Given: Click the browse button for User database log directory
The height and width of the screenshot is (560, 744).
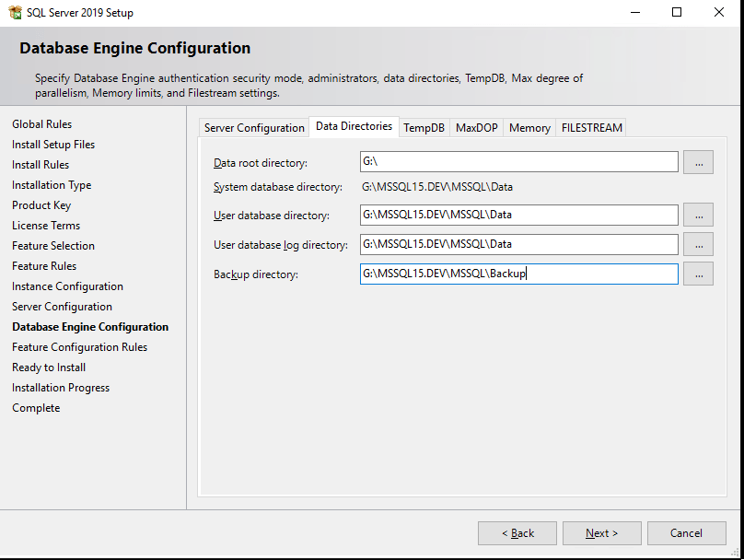Looking at the screenshot, I should tap(698, 244).
